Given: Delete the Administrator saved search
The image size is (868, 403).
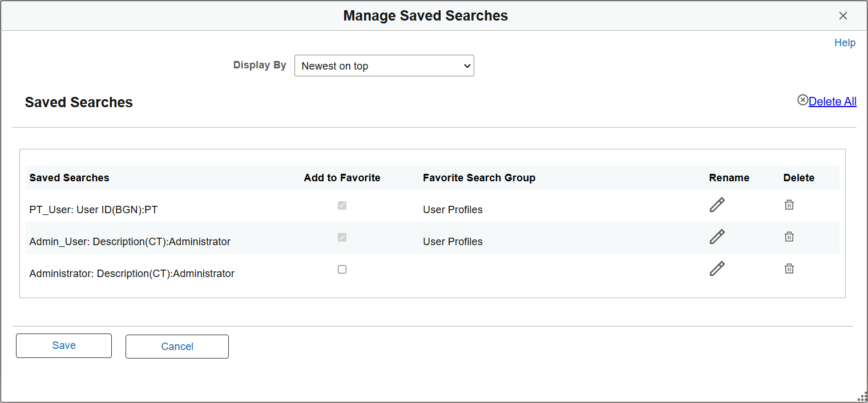Looking at the screenshot, I should point(789,268).
